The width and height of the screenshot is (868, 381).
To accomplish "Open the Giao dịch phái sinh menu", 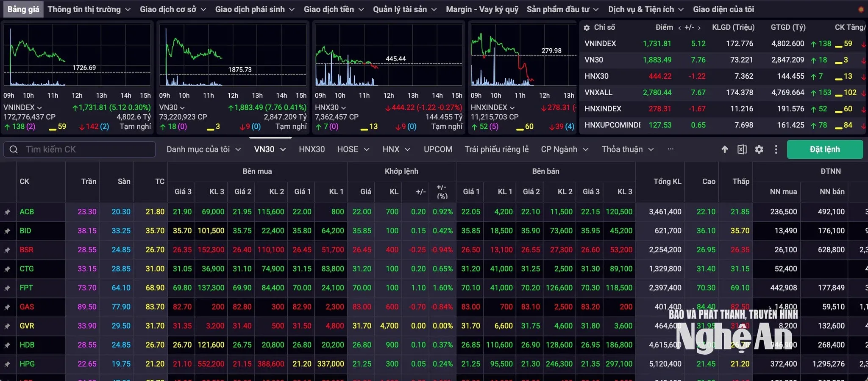I will coord(255,9).
